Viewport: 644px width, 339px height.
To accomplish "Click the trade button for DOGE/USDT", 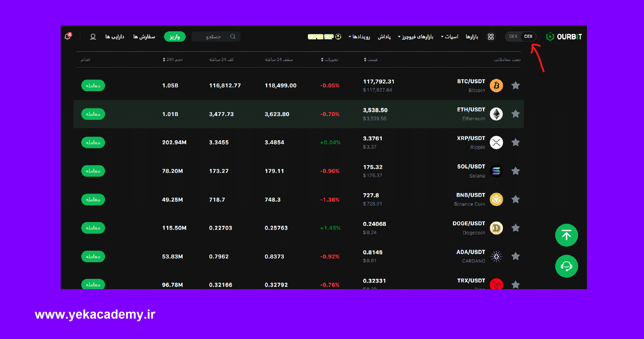I will 93,228.
